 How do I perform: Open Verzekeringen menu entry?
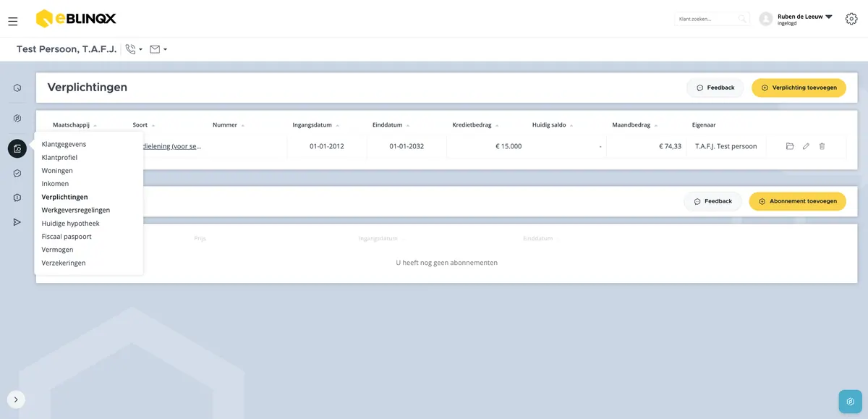64,263
